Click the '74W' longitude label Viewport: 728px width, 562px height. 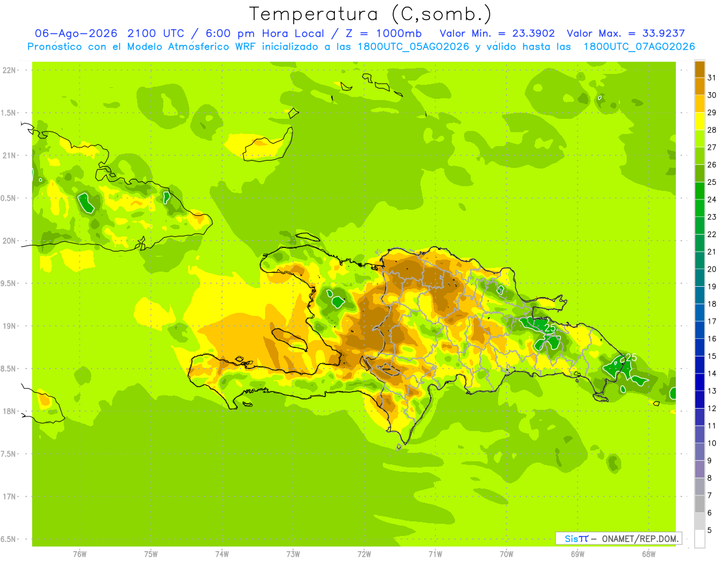click(222, 554)
